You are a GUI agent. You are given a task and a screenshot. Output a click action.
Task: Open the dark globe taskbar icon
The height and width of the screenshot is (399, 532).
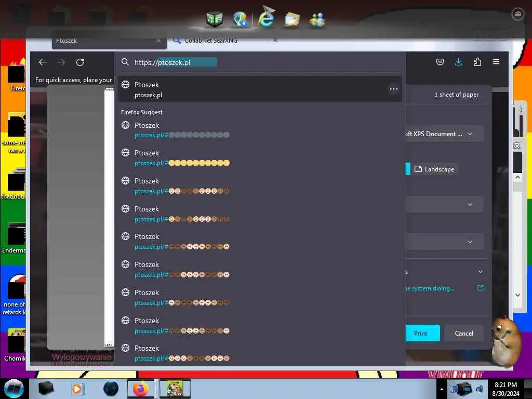point(111,389)
